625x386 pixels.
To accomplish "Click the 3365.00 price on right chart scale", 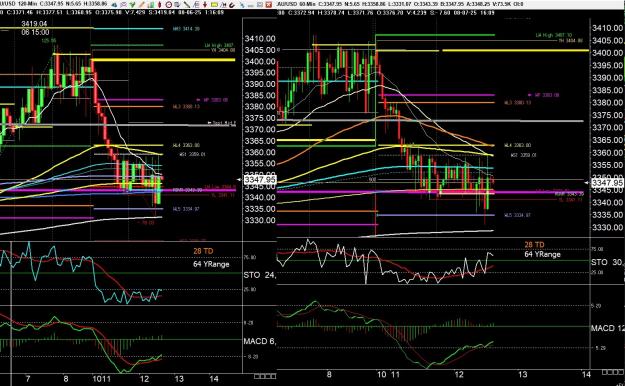I will (x=608, y=140).
